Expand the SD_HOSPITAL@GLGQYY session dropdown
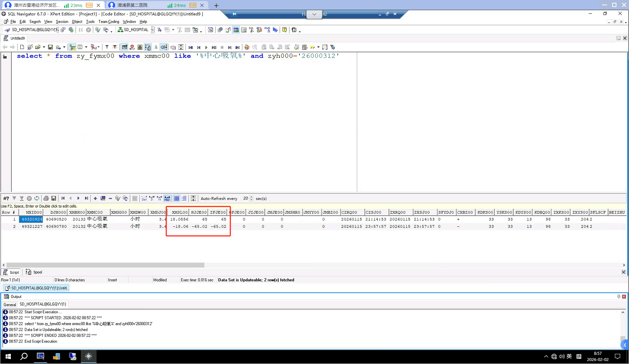 pyautogui.click(x=57, y=30)
